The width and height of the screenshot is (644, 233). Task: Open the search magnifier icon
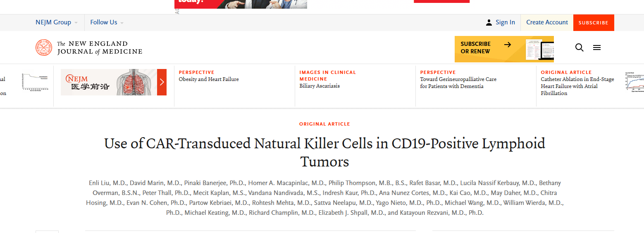pos(580,48)
